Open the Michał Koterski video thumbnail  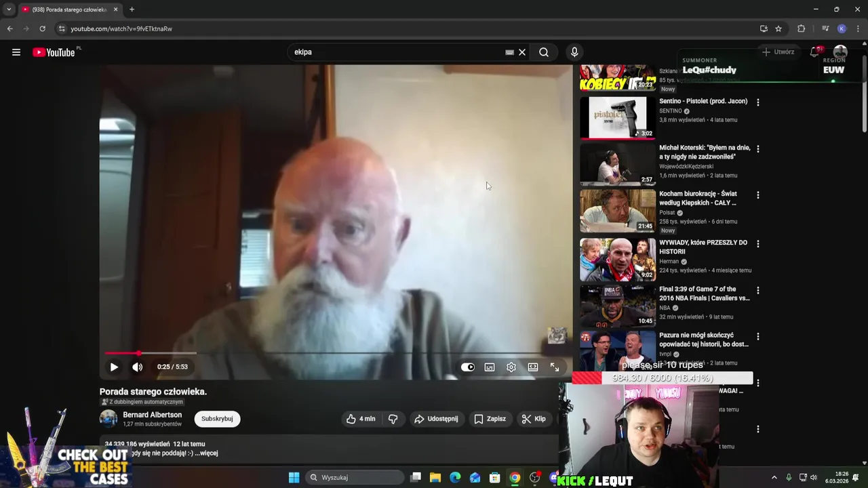617,164
